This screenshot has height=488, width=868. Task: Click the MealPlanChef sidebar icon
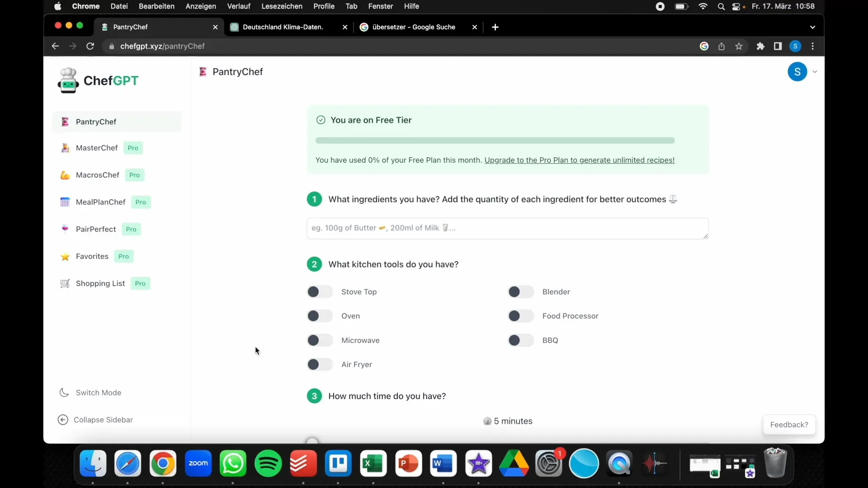click(x=64, y=202)
